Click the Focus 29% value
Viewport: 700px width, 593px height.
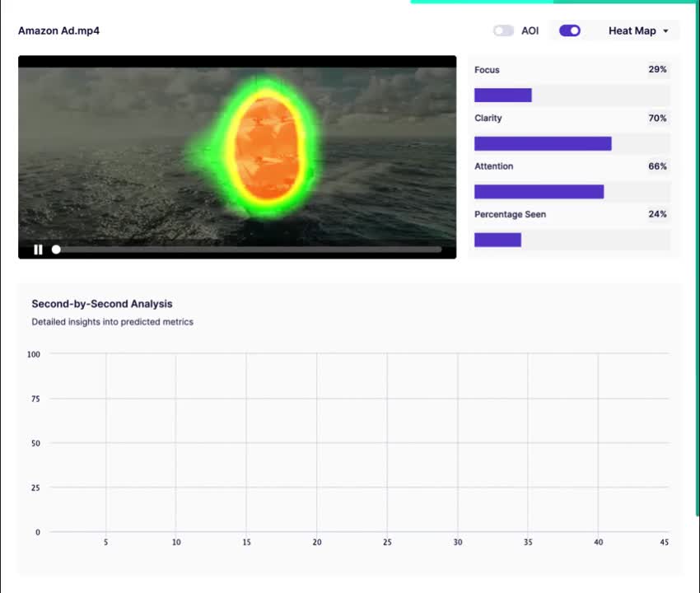coord(657,70)
